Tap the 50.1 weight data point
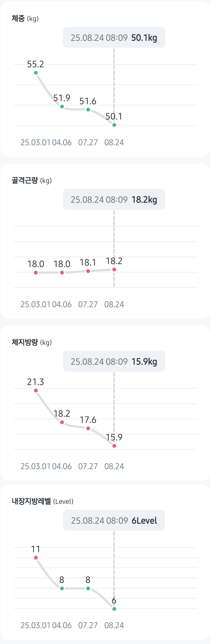Screen dimensions: 210x644 (114, 125)
